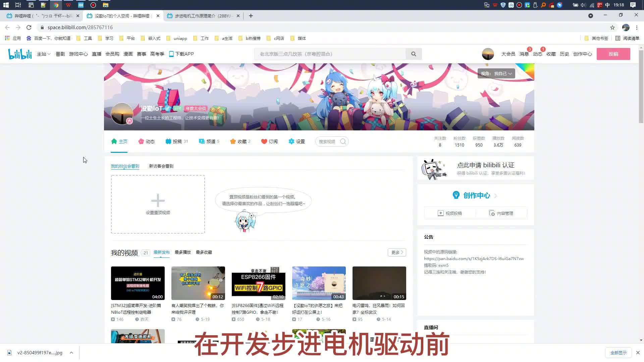Click the magnifier in the 搜索视频 box
This screenshot has width=644, height=362.
343,141
